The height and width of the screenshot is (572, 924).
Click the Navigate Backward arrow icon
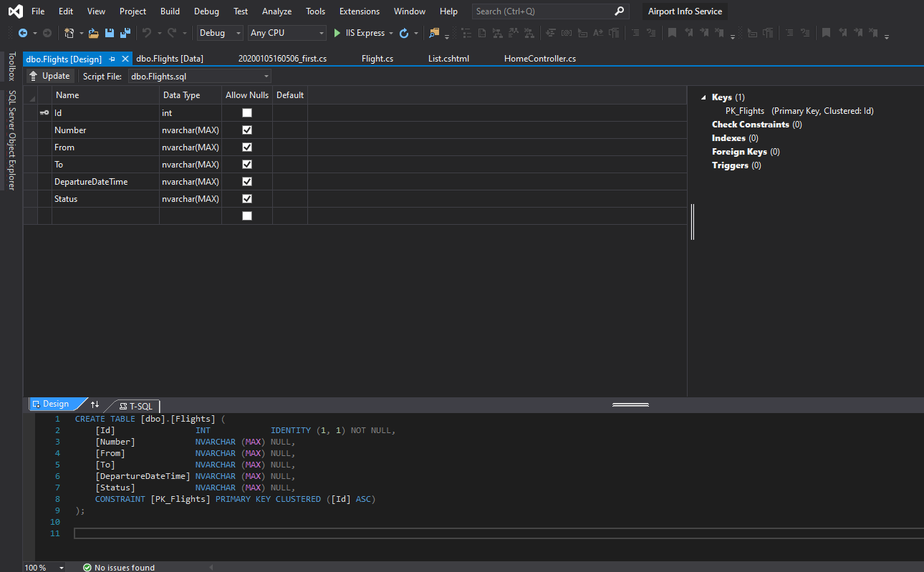(23, 33)
